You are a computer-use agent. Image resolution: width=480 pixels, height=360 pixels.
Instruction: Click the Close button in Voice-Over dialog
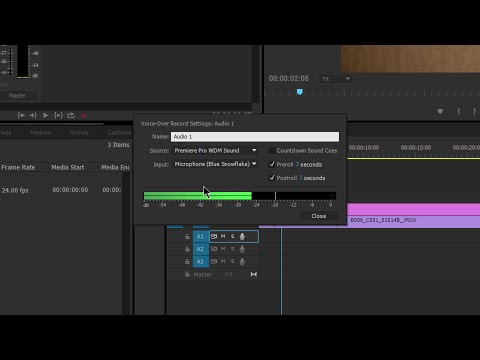tap(319, 216)
